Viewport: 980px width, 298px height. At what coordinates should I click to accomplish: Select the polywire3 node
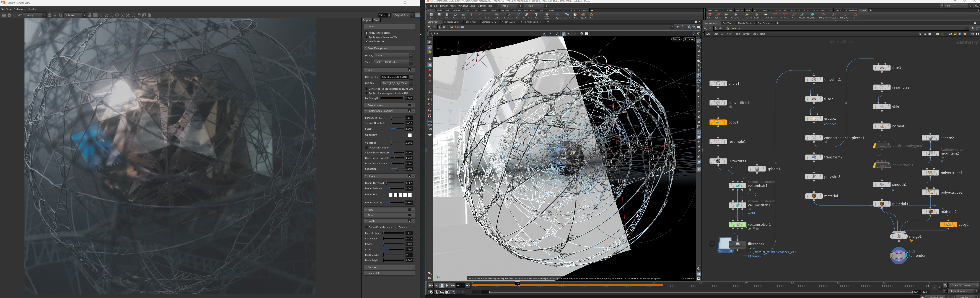[814, 177]
